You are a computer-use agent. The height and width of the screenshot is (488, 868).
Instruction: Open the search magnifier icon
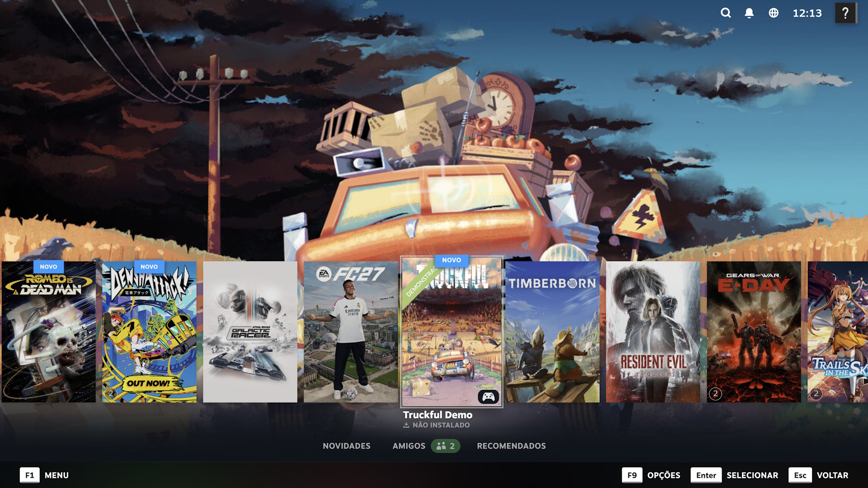726,13
